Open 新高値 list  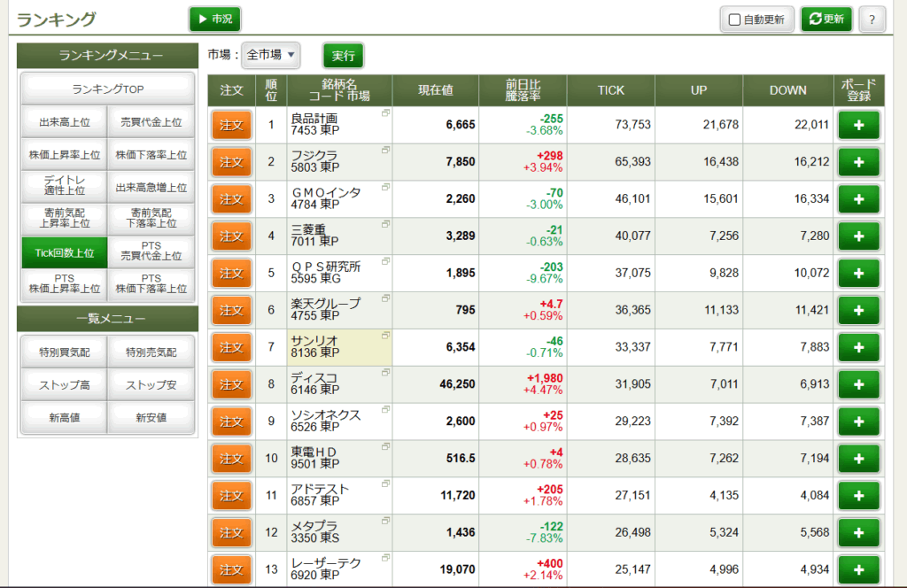[x=64, y=417]
